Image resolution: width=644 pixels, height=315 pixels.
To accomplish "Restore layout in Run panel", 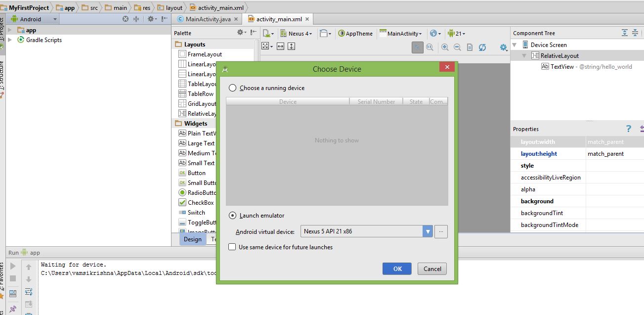I will [x=13, y=293].
